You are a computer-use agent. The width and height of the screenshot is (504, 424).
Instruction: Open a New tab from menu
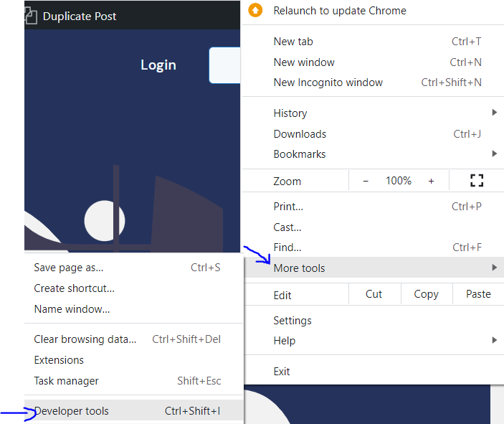pos(373,42)
